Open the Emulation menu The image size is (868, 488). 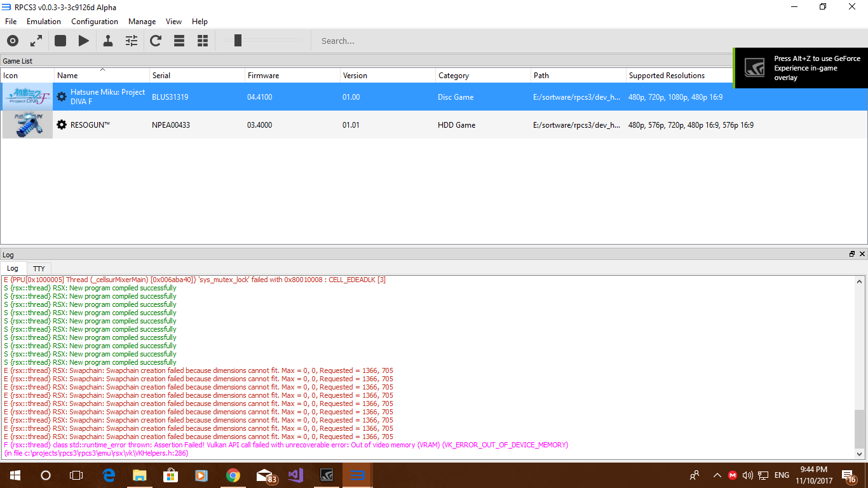point(44,22)
